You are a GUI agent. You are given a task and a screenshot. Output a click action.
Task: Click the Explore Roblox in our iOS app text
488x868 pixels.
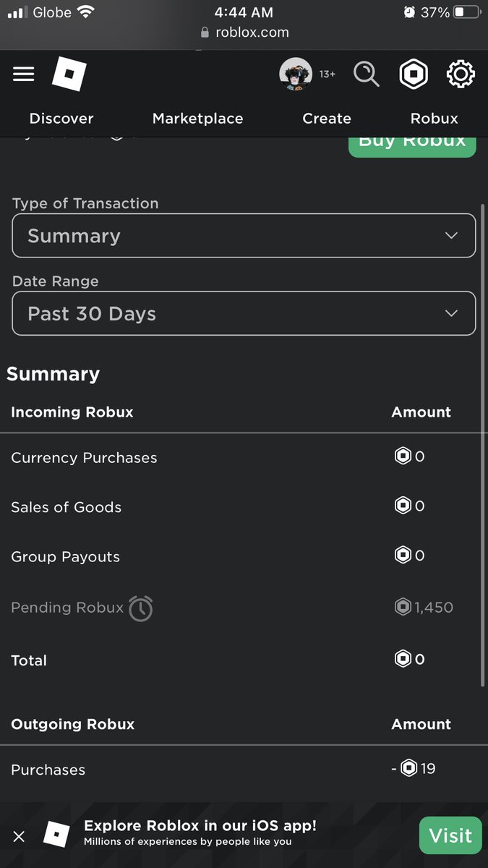pyautogui.click(x=200, y=826)
